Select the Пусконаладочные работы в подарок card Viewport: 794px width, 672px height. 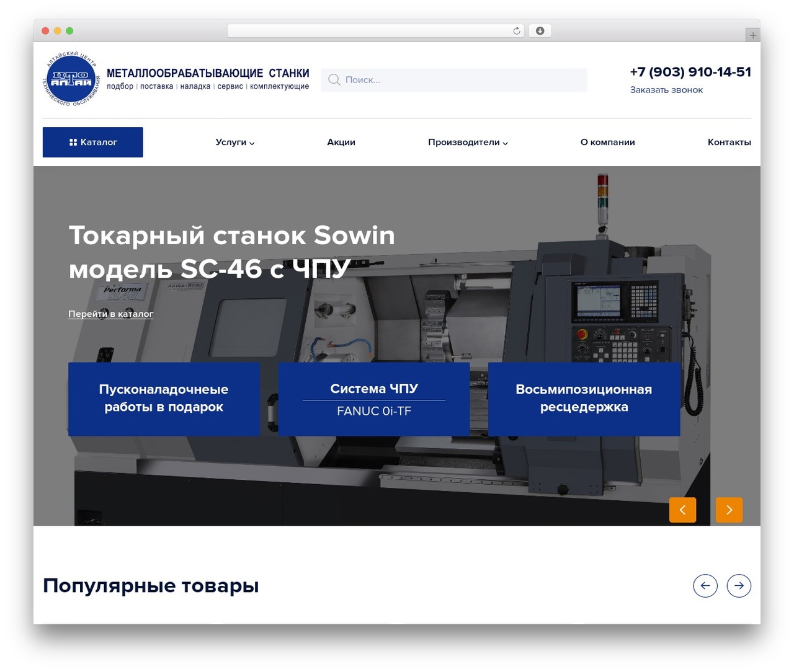[164, 399]
